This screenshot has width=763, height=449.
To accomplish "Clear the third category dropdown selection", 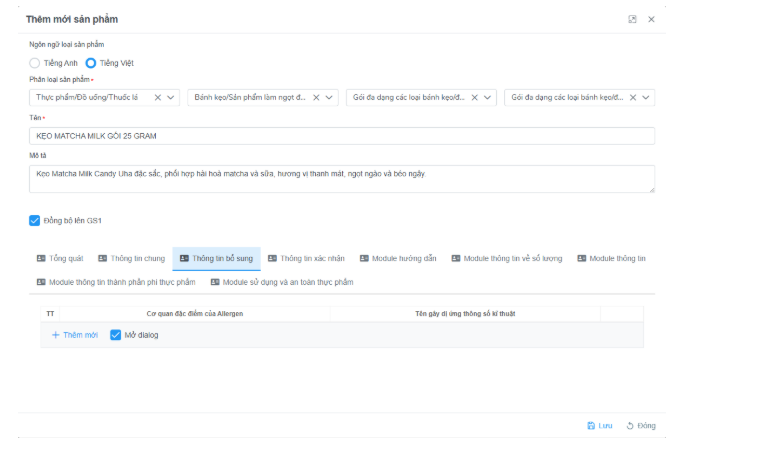I will pyautogui.click(x=474, y=98).
